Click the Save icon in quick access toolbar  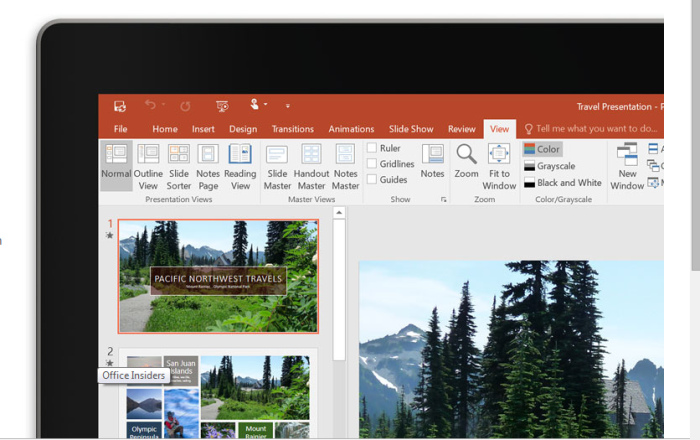click(x=120, y=106)
